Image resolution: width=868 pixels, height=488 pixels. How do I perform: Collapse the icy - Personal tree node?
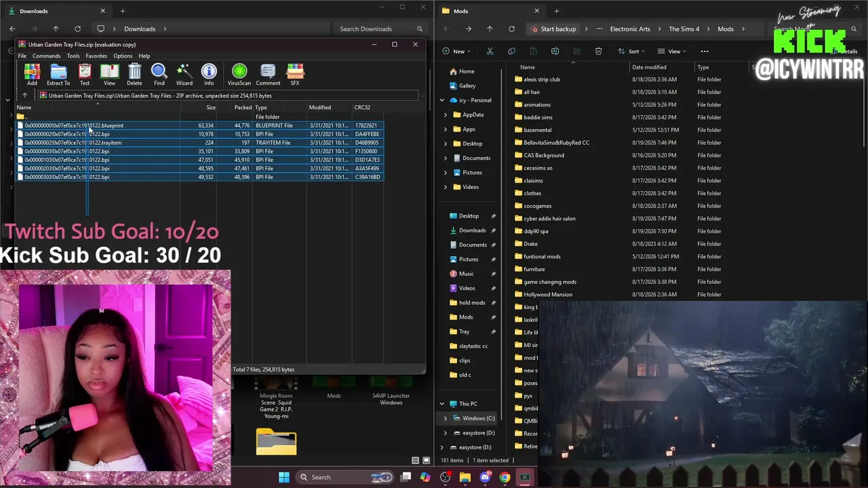pos(442,100)
